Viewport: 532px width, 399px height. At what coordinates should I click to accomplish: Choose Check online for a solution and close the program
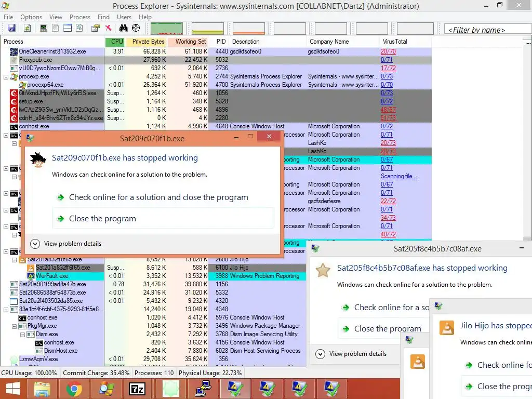click(164, 197)
